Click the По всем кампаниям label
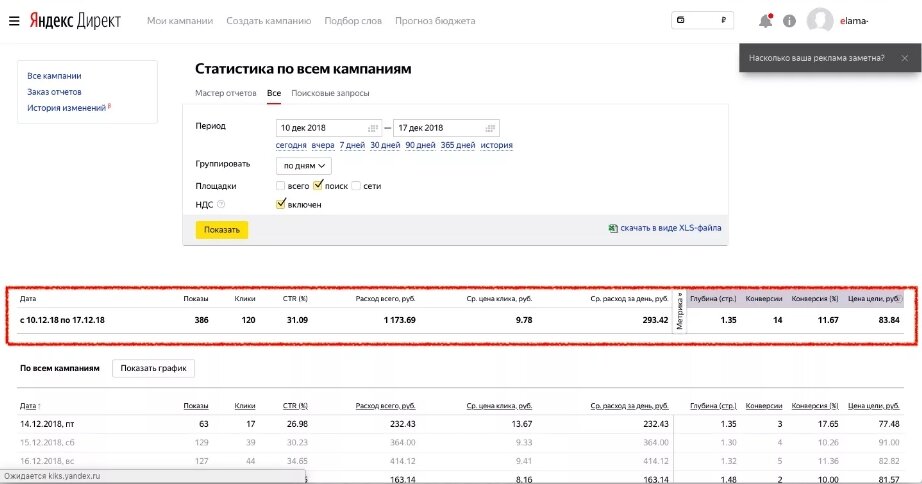 (x=60, y=368)
